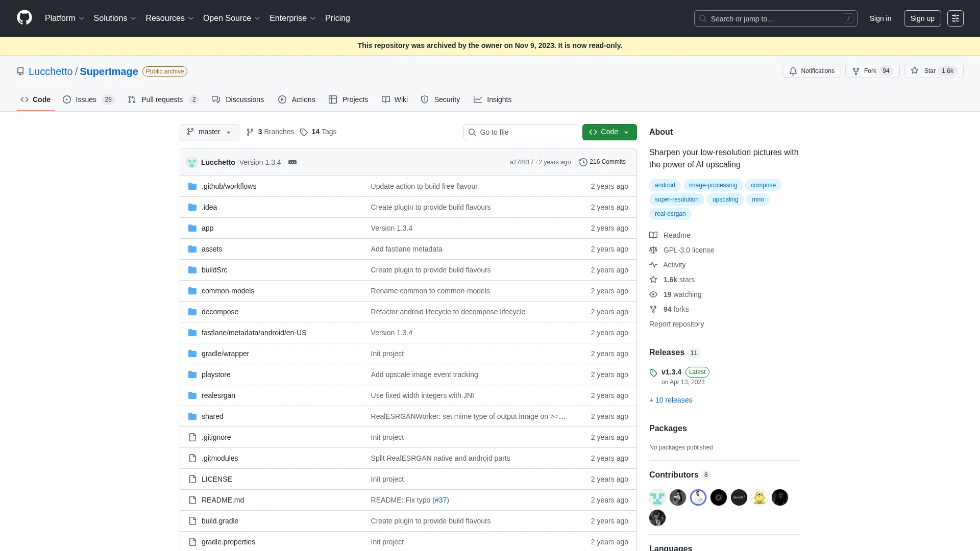Click the GitHub logo icon
Screen dimensions: 980x551
point(24,18)
